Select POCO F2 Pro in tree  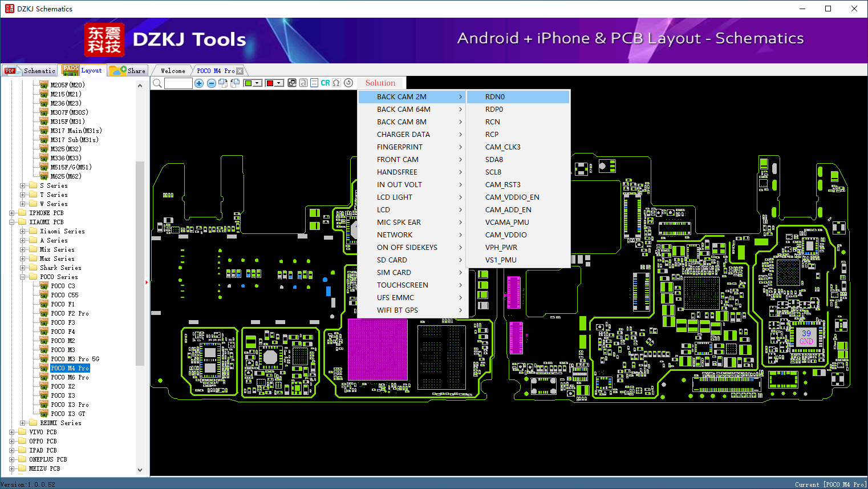click(x=70, y=313)
